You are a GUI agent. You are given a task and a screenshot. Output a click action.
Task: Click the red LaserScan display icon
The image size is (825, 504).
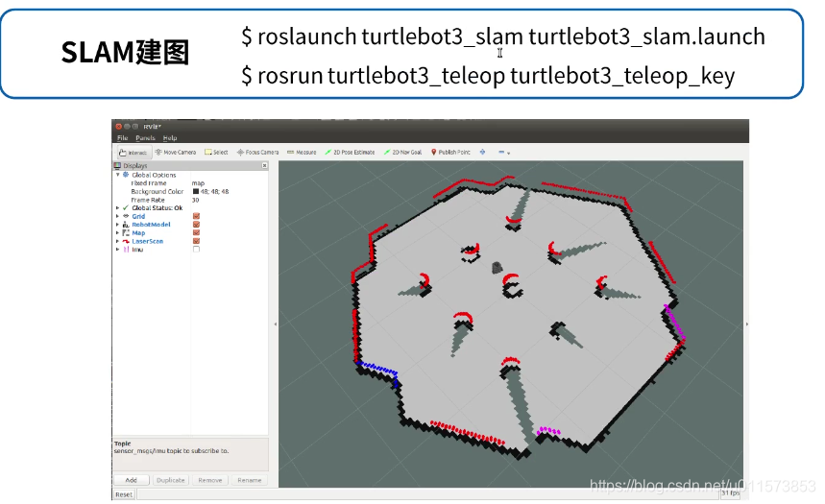[126, 241]
